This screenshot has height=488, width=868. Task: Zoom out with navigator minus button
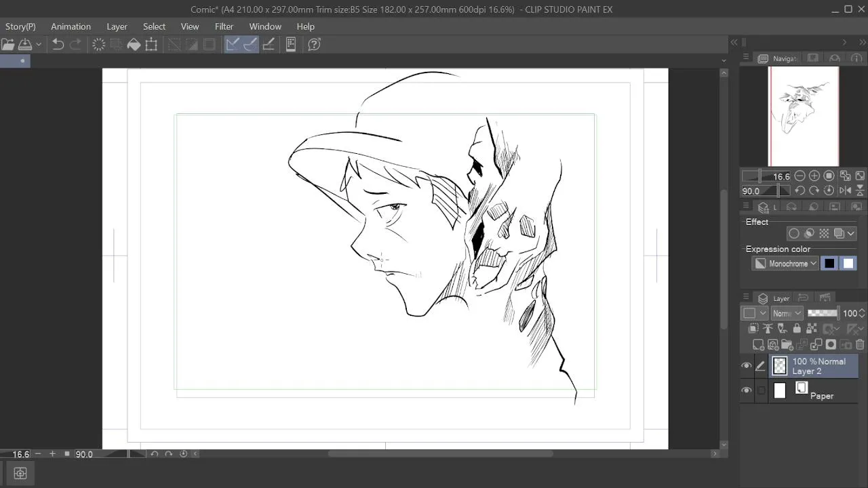coord(800,176)
